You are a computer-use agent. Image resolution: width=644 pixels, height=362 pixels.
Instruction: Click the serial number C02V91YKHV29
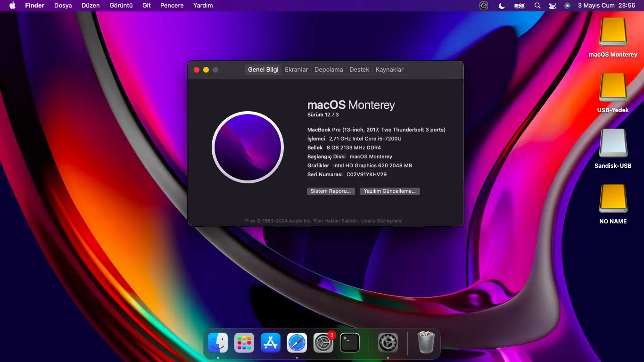point(367,174)
